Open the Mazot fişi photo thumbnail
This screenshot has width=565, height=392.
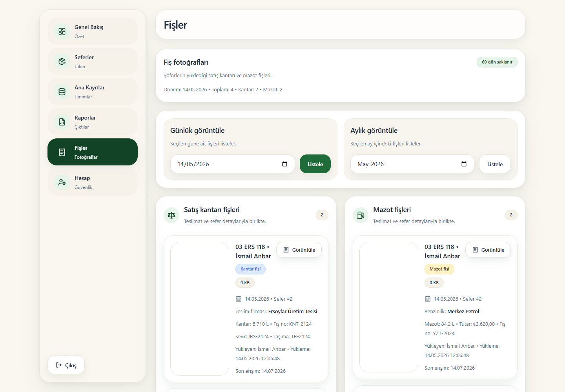389,307
